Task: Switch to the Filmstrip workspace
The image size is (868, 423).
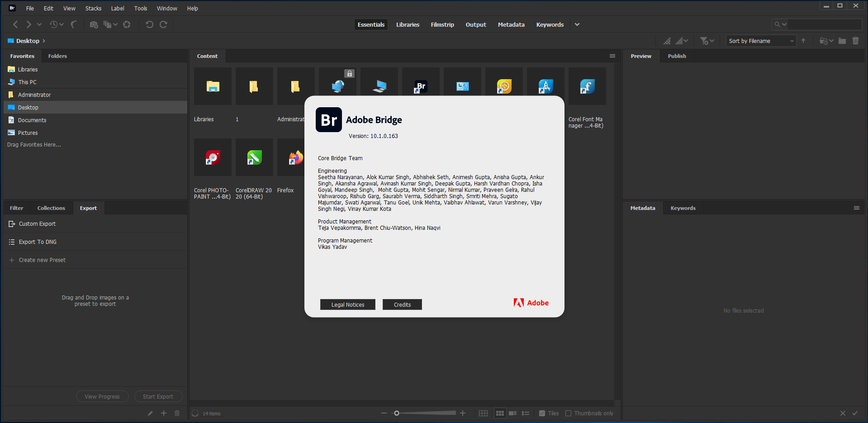Action: [x=442, y=24]
